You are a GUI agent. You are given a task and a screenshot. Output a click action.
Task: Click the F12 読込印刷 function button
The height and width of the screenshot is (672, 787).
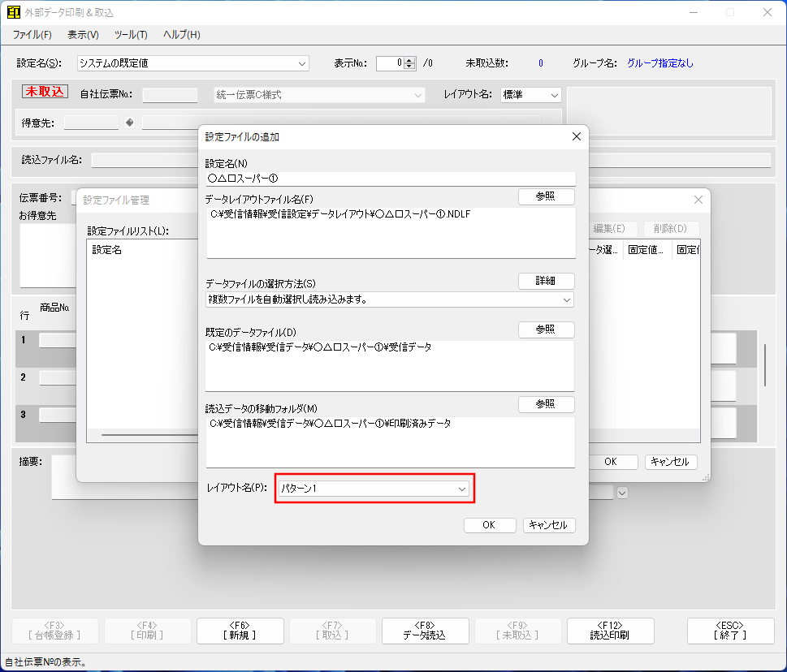click(x=610, y=631)
